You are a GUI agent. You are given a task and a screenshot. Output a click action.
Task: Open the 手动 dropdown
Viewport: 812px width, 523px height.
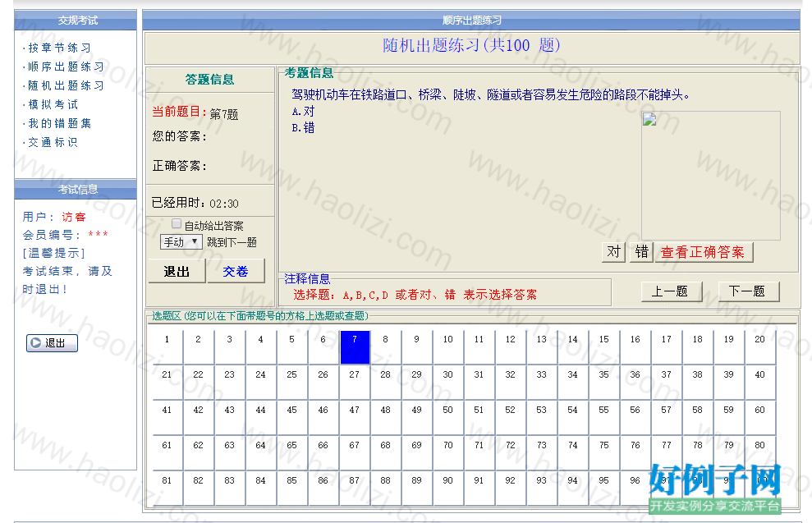pos(181,242)
